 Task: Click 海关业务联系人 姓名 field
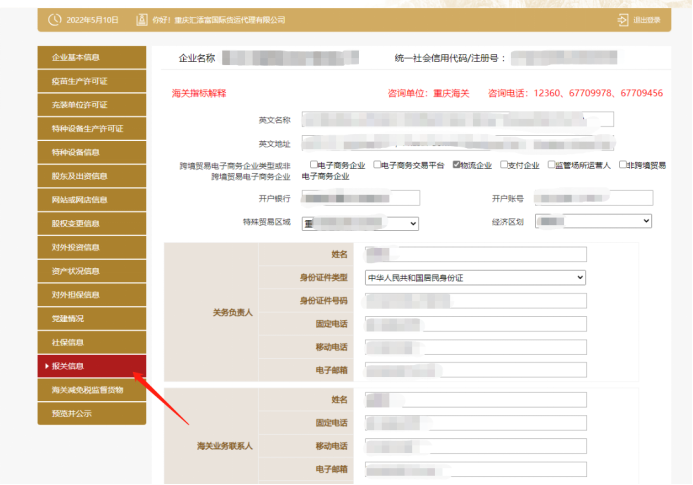[x=476, y=400]
